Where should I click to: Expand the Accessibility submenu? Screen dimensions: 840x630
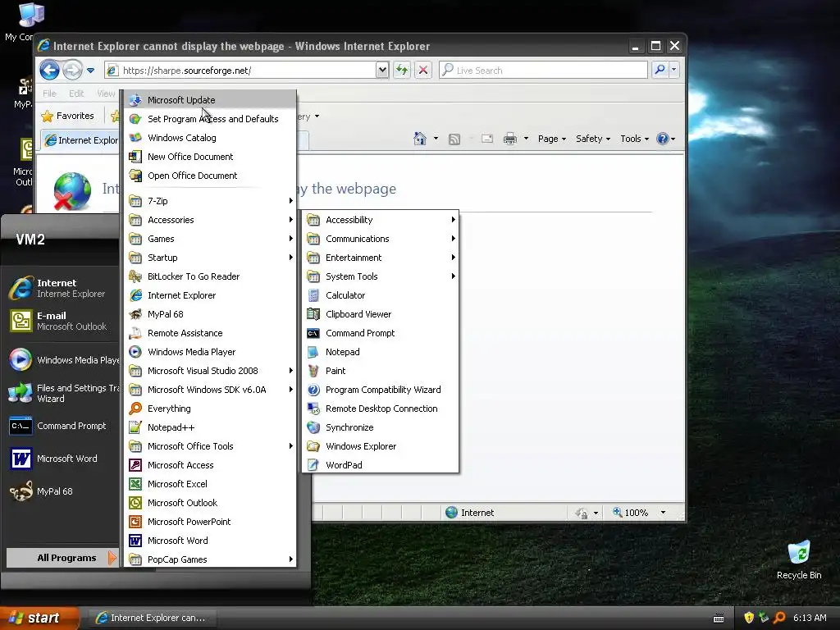point(381,220)
